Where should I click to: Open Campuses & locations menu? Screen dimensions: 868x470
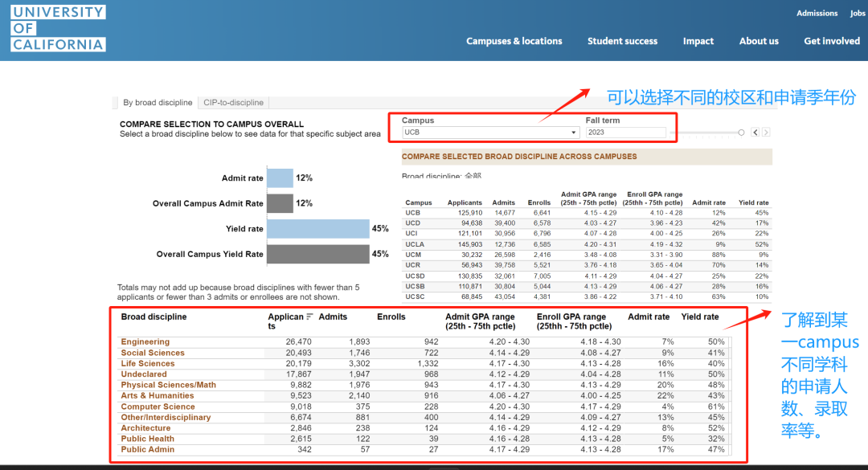514,41
